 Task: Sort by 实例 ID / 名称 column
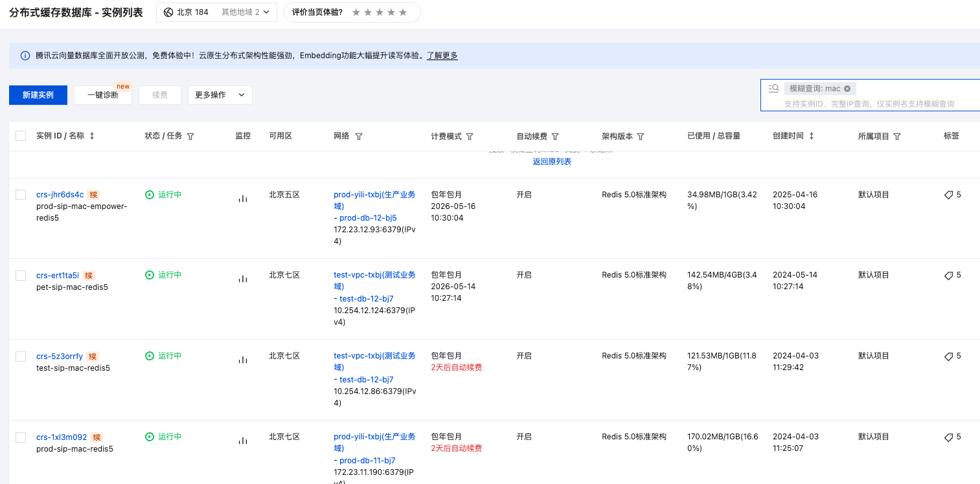click(x=92, y=136)
